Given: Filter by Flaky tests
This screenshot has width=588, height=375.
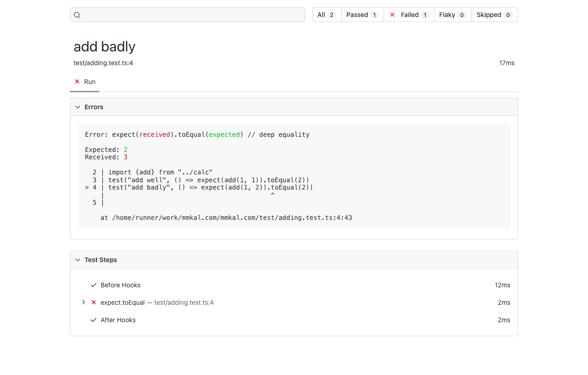Looking at the screenshot, I should (x=452, y=15).
